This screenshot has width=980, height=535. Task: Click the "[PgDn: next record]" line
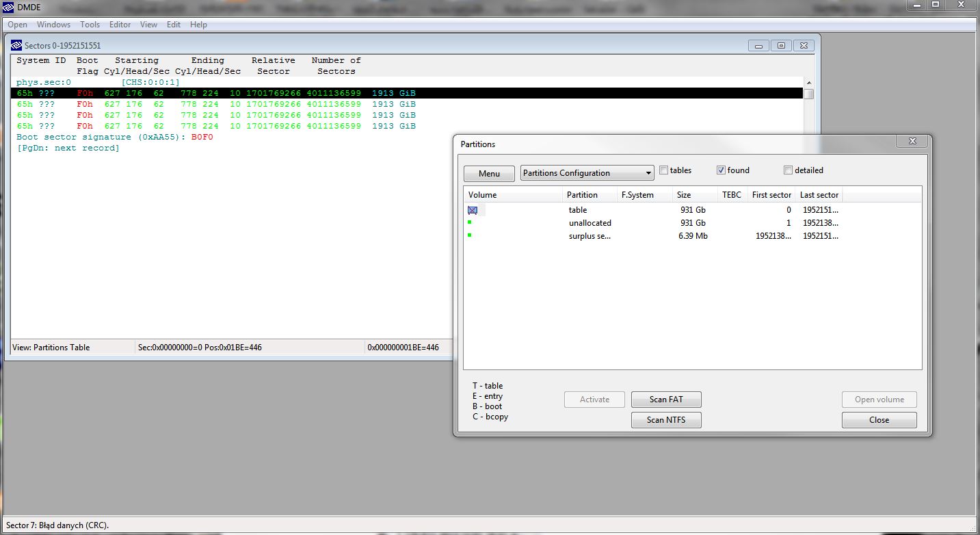pos(68,148)
